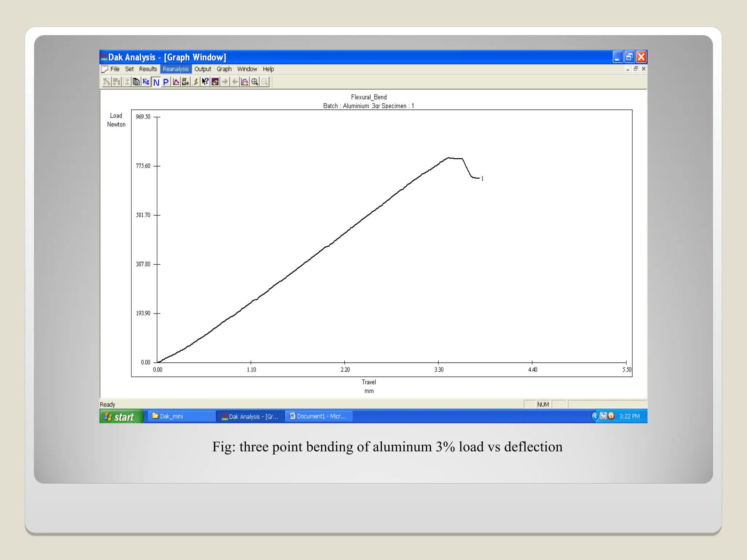Open the Set menu

129,69
